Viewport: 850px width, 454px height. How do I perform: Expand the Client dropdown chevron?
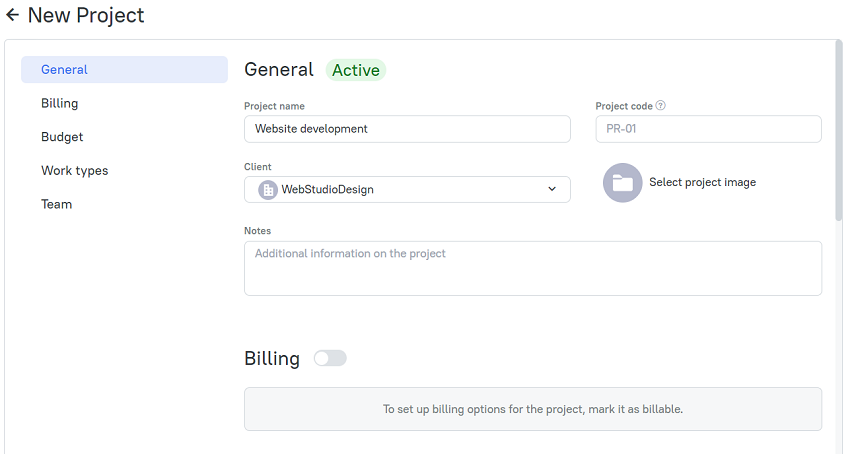tap(552, 189)
